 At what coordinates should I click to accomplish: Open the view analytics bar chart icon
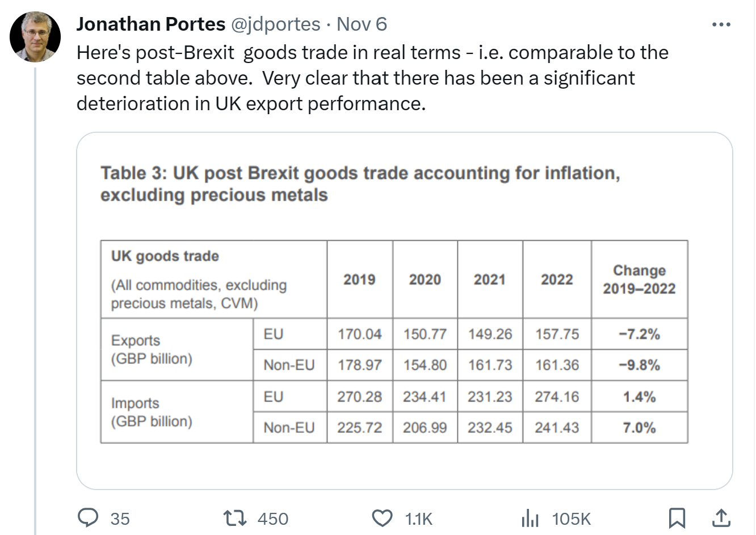(530, 518)
